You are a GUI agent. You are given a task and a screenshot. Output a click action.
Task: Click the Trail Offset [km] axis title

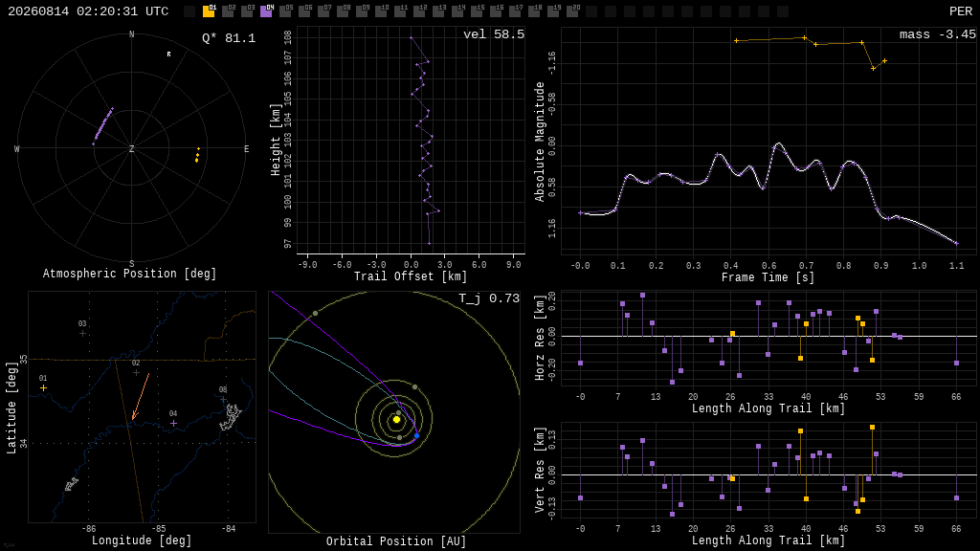coord(411,276)
